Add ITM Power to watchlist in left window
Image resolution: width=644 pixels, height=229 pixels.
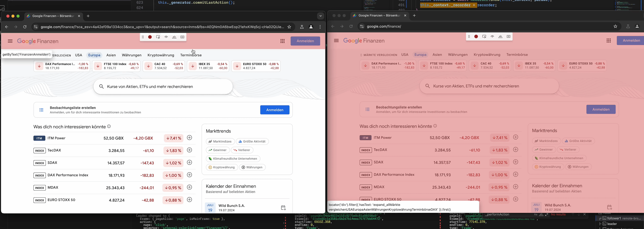(x=189, y=138)
